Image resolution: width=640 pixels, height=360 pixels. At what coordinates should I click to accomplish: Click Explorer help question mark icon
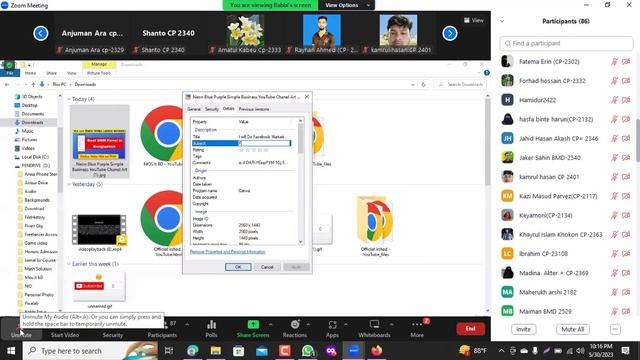487,73
